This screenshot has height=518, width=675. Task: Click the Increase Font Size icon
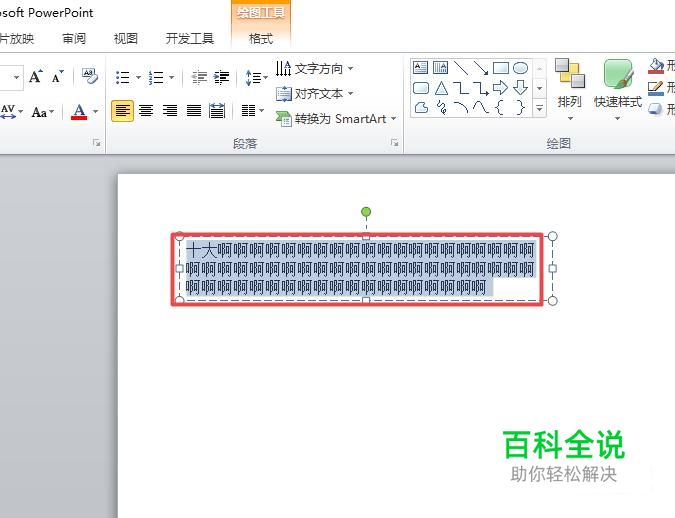(x=36, y=77)
